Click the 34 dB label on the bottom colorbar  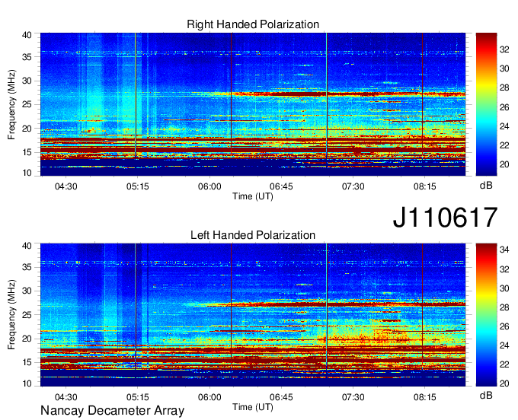tap(504, 250)
